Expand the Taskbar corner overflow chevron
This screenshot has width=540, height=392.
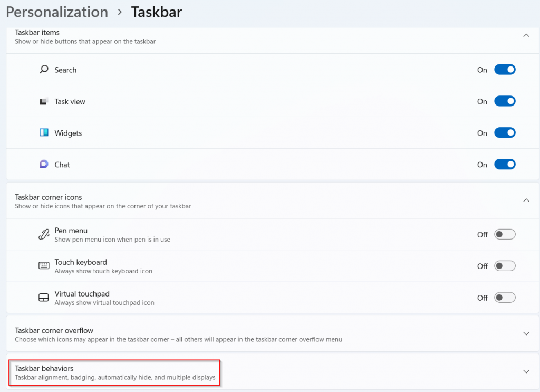point(526,333)
